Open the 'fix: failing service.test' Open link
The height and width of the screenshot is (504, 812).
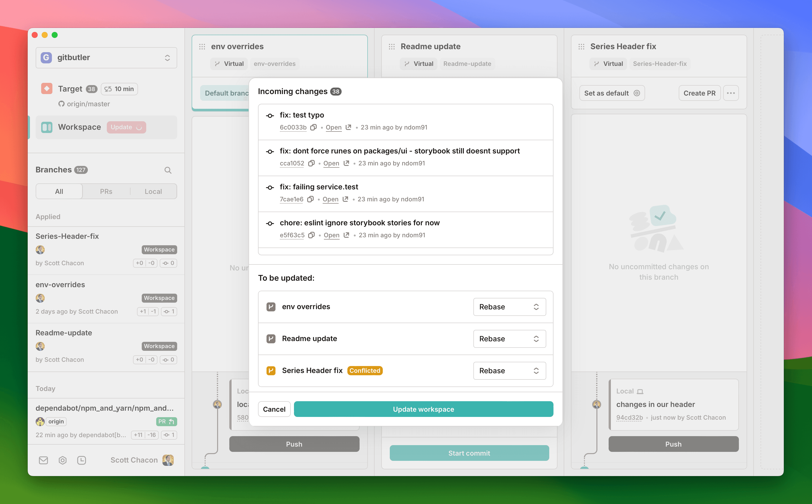pyautogui.click(x=330, y=199)
